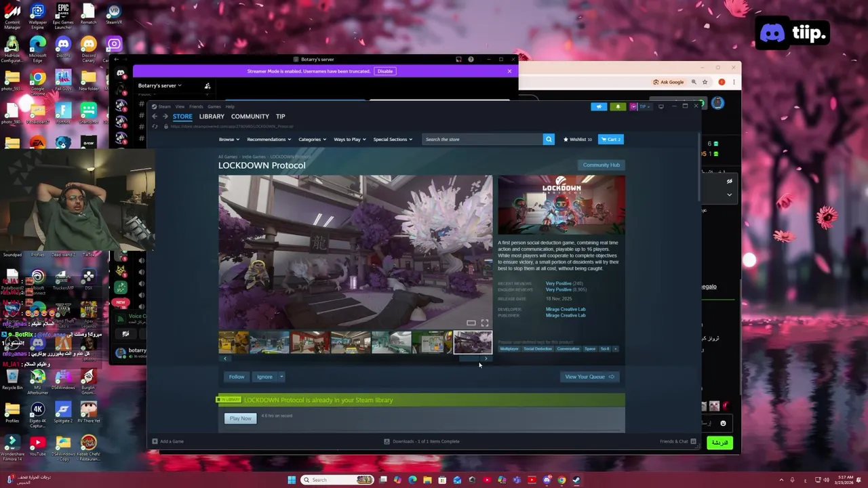868x488 pixels.
Task: Open Downloads status at Steam bottom bar
Action: (x=422, y=441)
